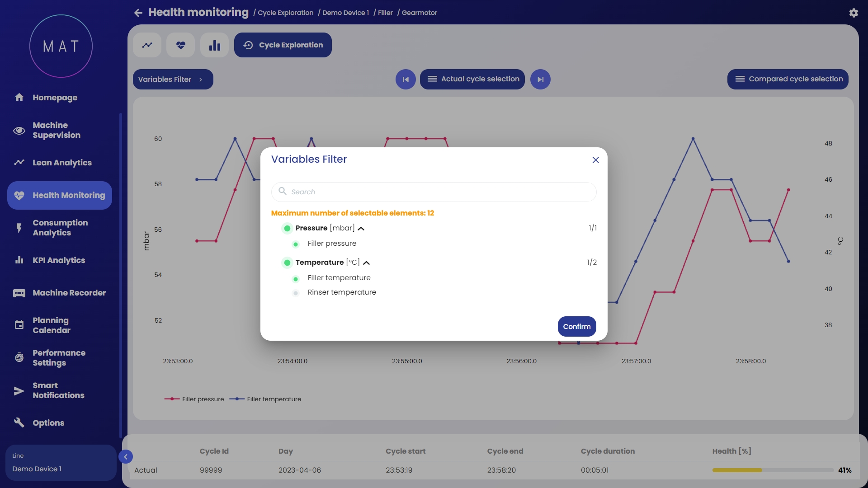Open the trend line chart view
Image resolution: width=868 pixels, height=488 pixels.
point(147,45)
